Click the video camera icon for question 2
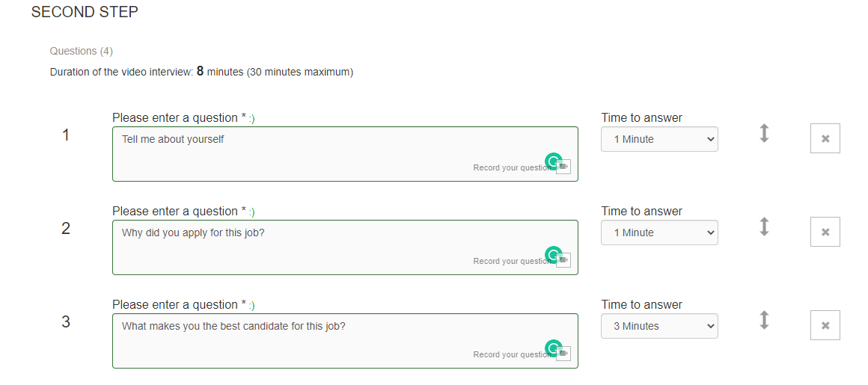The width and height of the screenshot is (868, 385). pyautogui.click(x=564, y=260)
